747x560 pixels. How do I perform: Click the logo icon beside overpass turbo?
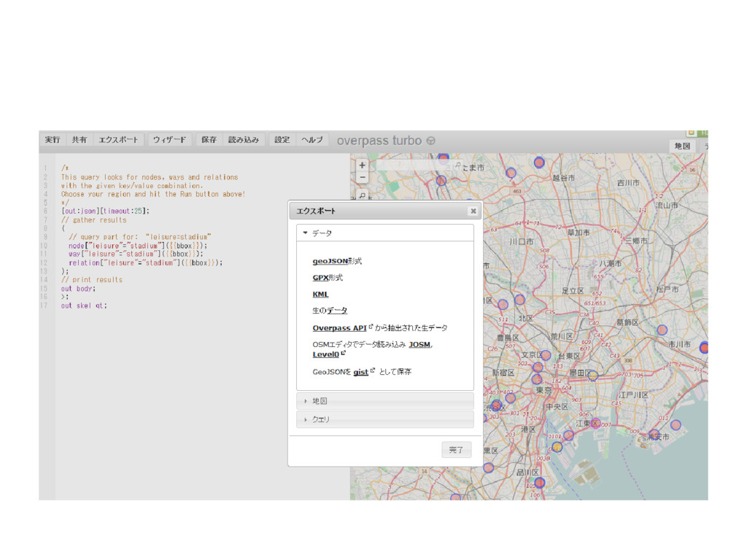[430, 141]
